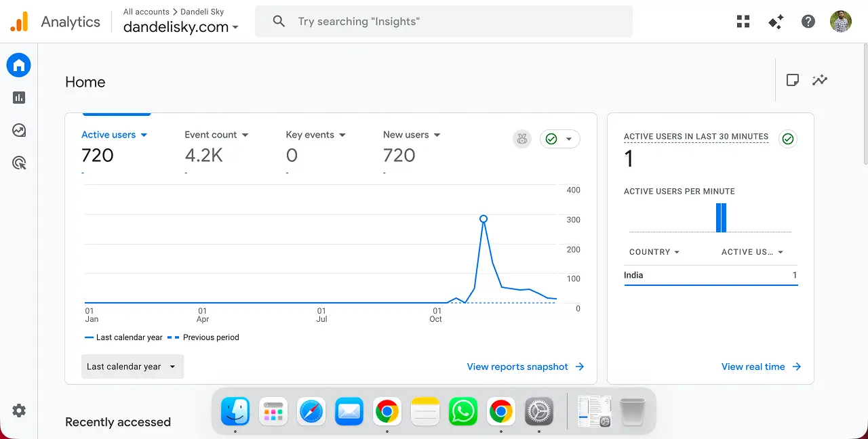Open the Google apps grid icon
The image size is (868, 439).
coord(743,21)
